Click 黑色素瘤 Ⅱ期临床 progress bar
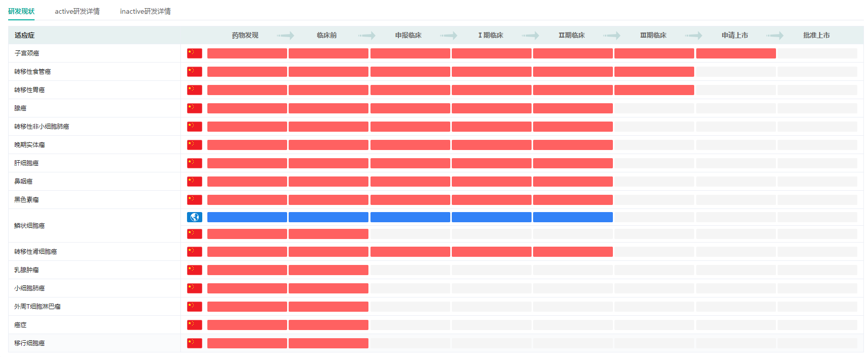 click(573, 200)
